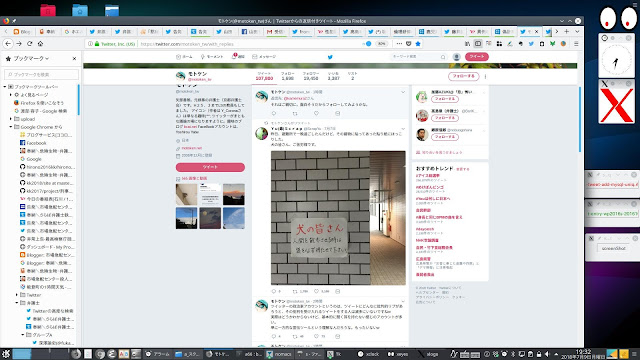Reset the 80% page zoom indicator
Viewport: 640px width, 360px height.
point(381,44)
